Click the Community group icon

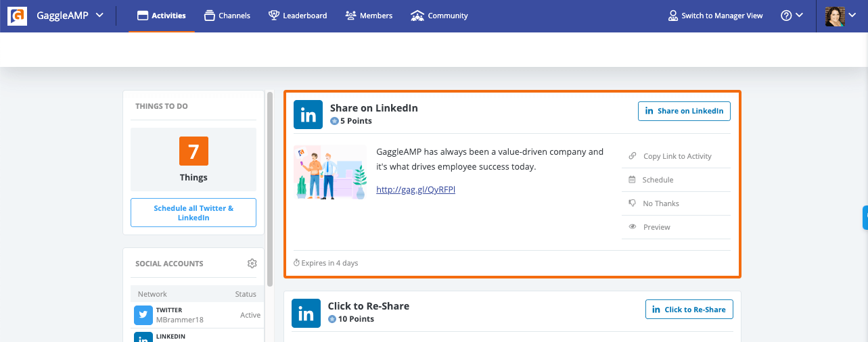[417, 16]
